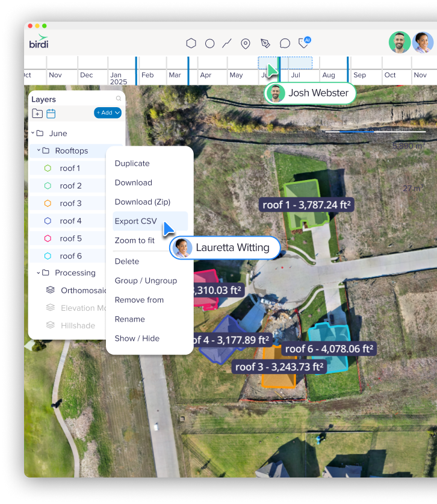This screenshot has height=504, width=437.
Task: Click the timeline capture marker before Feb
Action: point(136,70)
